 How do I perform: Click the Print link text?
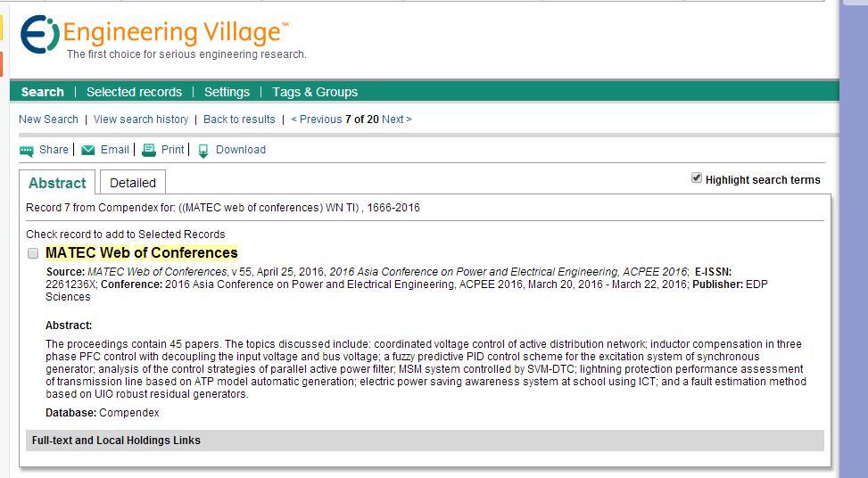click(173, 150)
